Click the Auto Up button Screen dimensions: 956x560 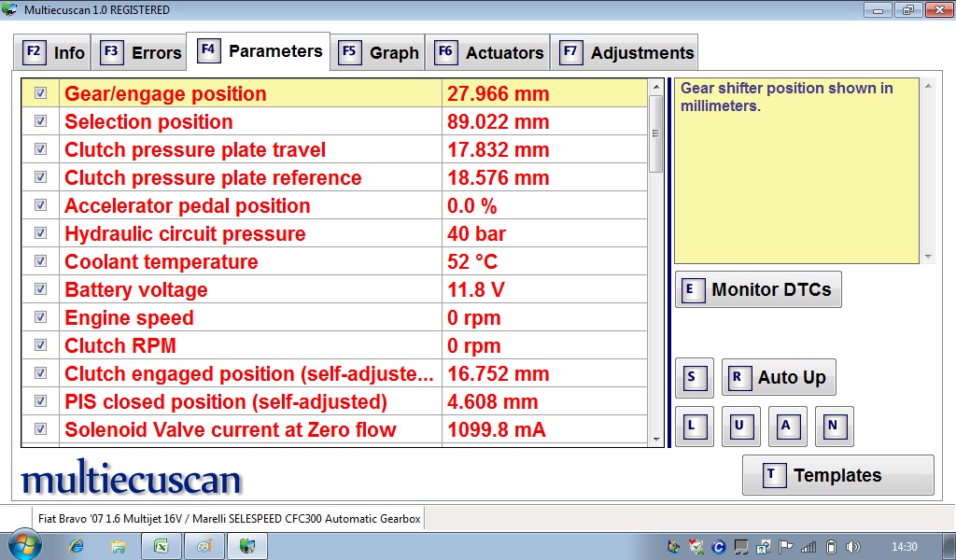click(x=779, y=377)
